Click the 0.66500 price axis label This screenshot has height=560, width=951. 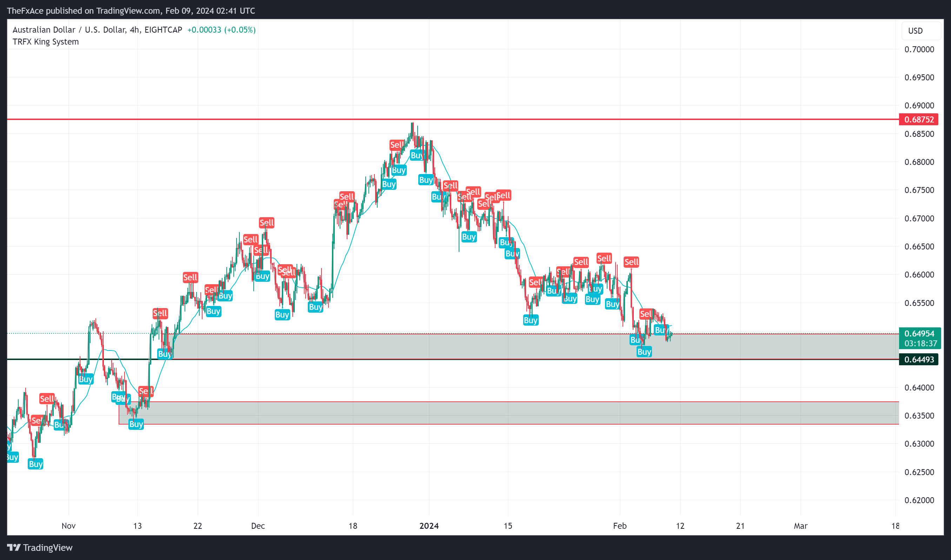tap(919, 246)
